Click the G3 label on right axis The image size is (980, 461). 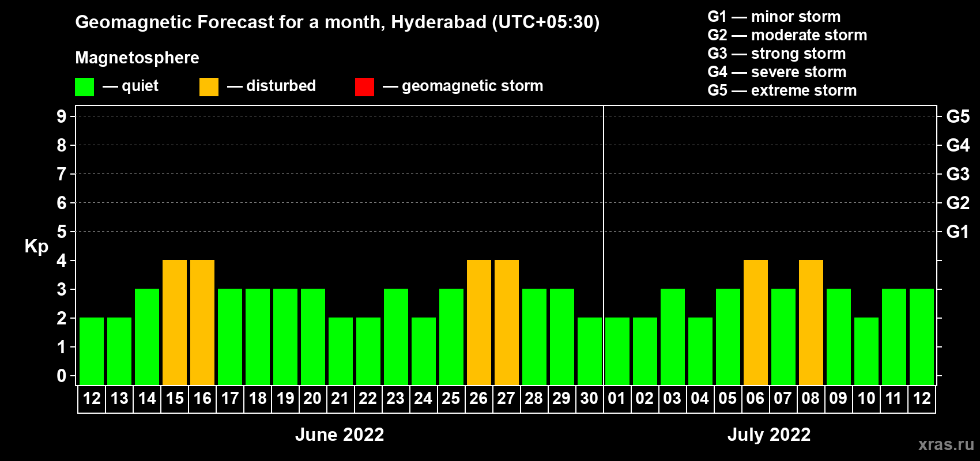point(958,174)
